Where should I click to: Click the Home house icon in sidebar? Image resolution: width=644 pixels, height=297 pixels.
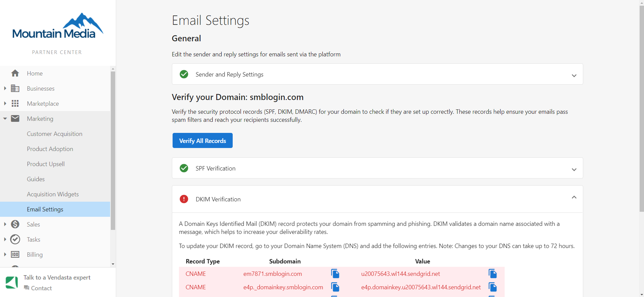point(15,73)
